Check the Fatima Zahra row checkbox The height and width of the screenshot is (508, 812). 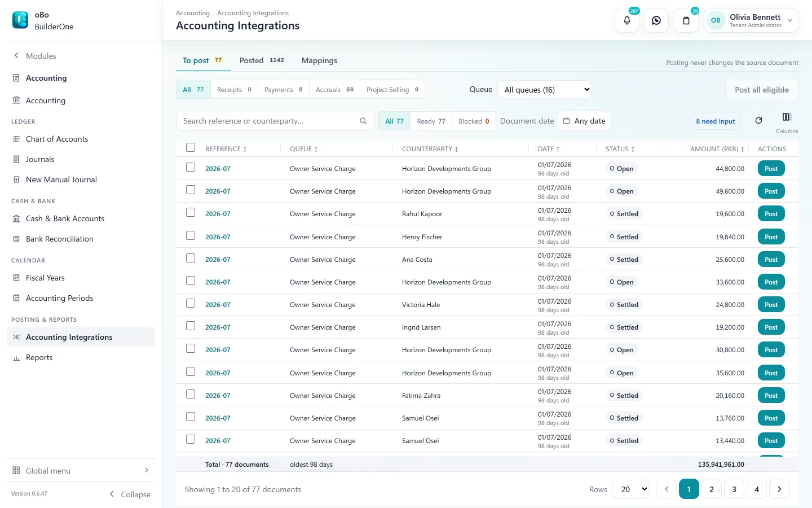click(x=191, y=394)
